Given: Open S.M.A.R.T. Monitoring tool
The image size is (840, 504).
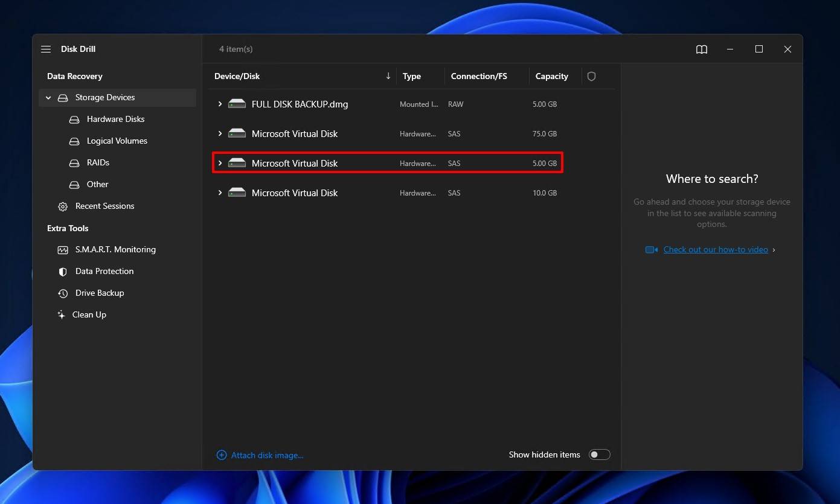Looking at the screenshot, I should (x=115, y=250).
